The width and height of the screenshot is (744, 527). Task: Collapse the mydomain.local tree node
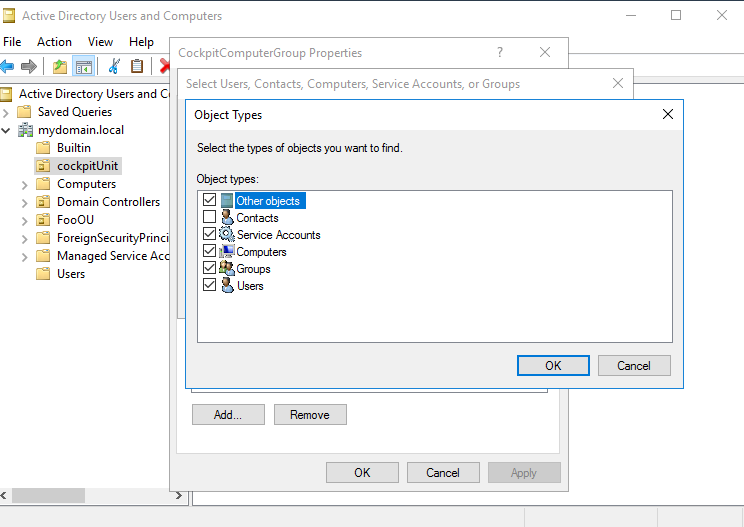pos(6,130)
